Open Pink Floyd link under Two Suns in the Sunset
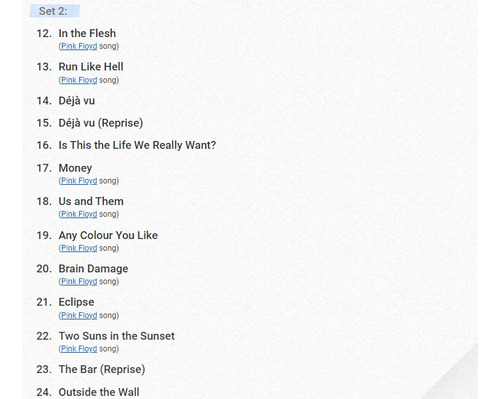 coord(79,349)
